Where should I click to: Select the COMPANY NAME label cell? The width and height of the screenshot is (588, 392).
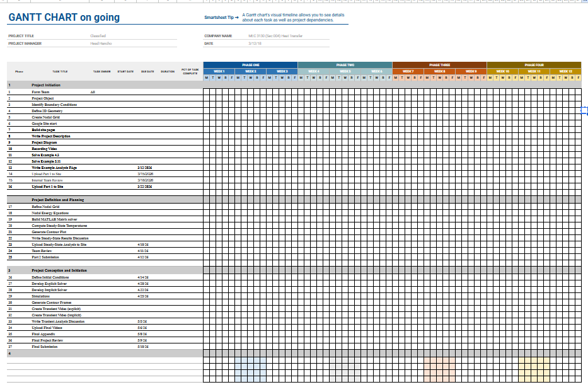218,36
